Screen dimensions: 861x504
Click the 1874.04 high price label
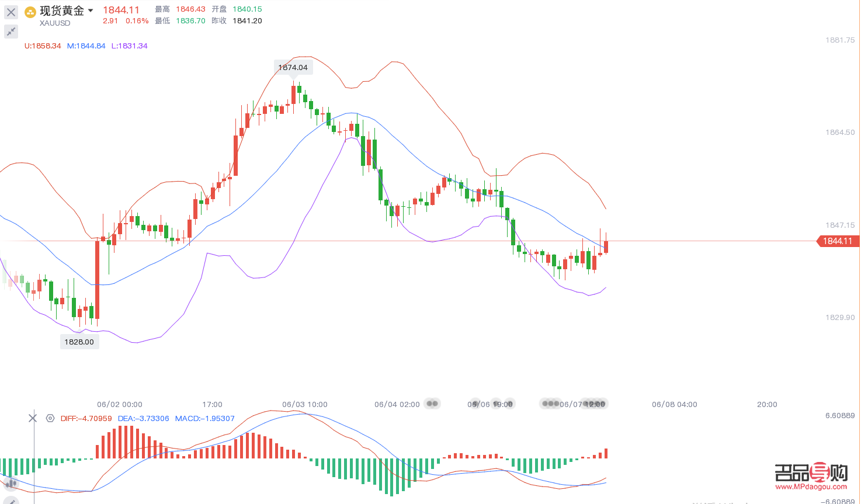(x=293, y=67)
